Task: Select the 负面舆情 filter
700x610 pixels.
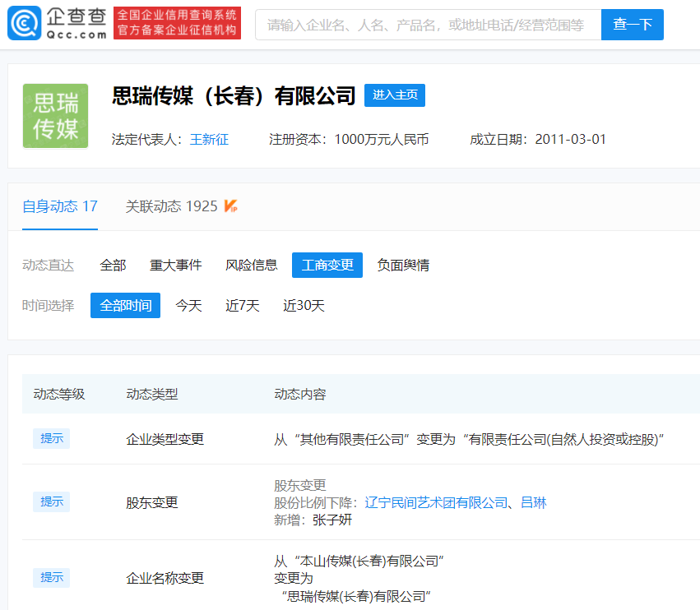Action: [x=403, y=265]
